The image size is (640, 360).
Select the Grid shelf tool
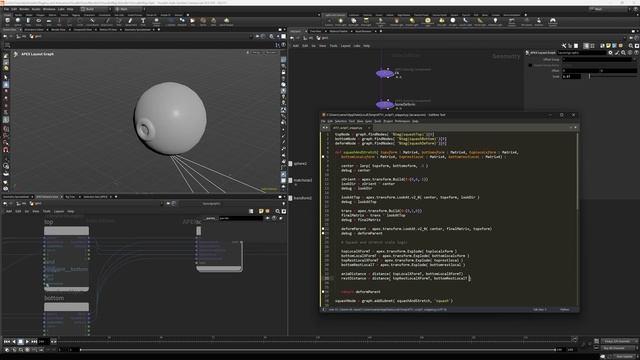49,21
